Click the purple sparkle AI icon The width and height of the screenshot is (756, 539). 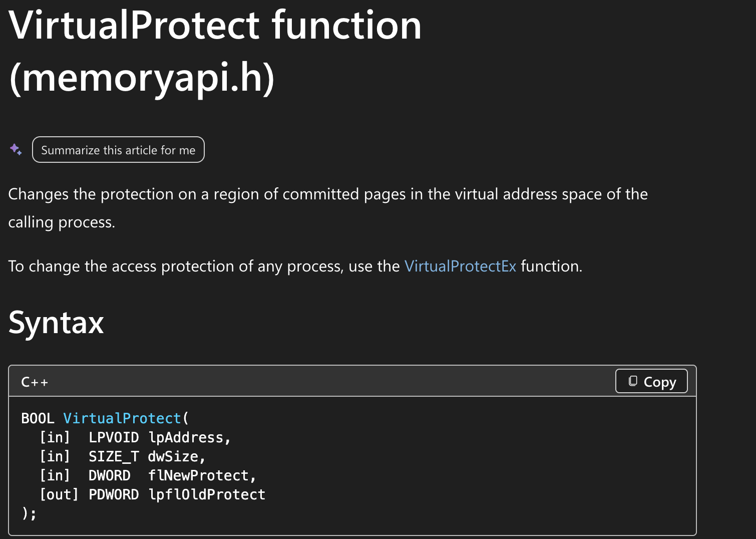[x=16, y=149]
